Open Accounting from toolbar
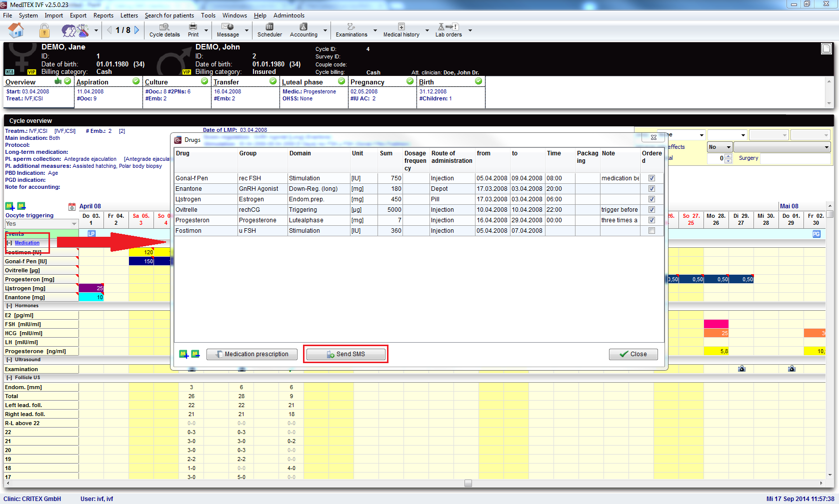Viewport: 839px width, 504px height. tap(303, 30)
